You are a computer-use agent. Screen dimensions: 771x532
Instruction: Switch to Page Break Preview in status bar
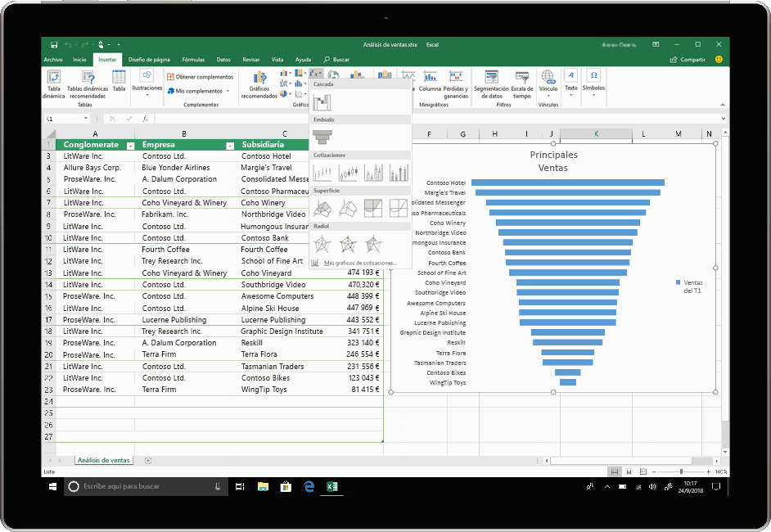(643, 472)
